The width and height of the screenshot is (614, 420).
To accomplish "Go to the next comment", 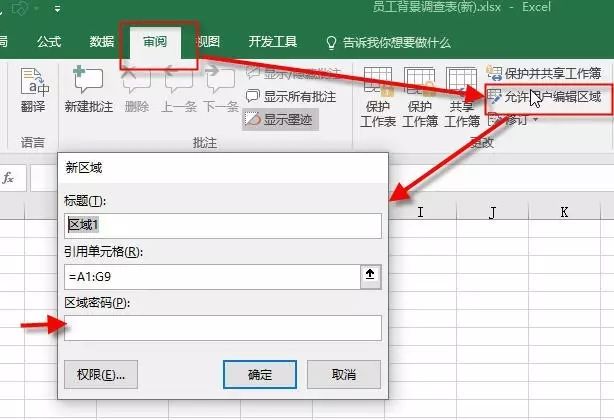I will point(221,89).
